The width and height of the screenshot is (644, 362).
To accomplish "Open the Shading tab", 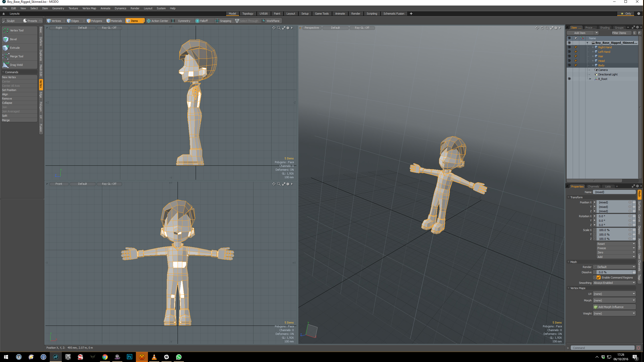I will pyautogui.click(x=605, y=28).
